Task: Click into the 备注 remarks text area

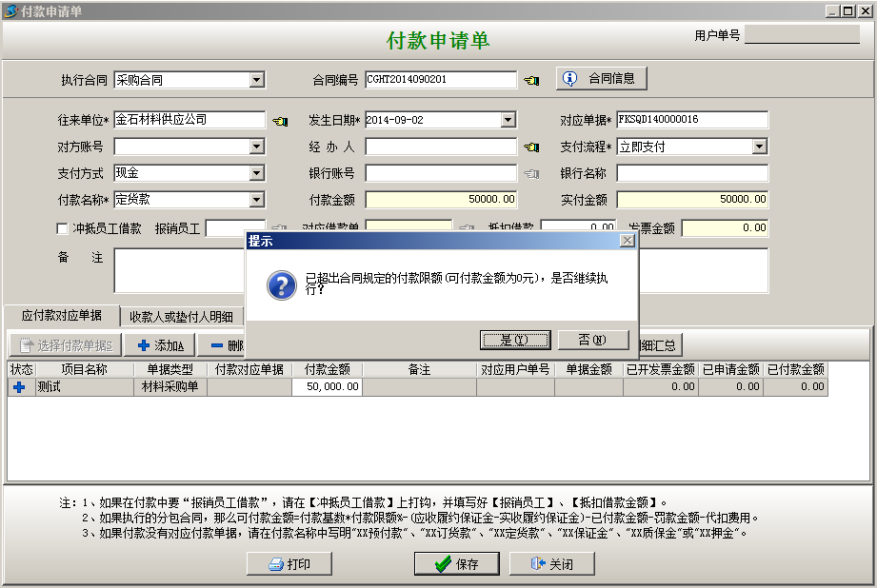Action: point(176,270)
